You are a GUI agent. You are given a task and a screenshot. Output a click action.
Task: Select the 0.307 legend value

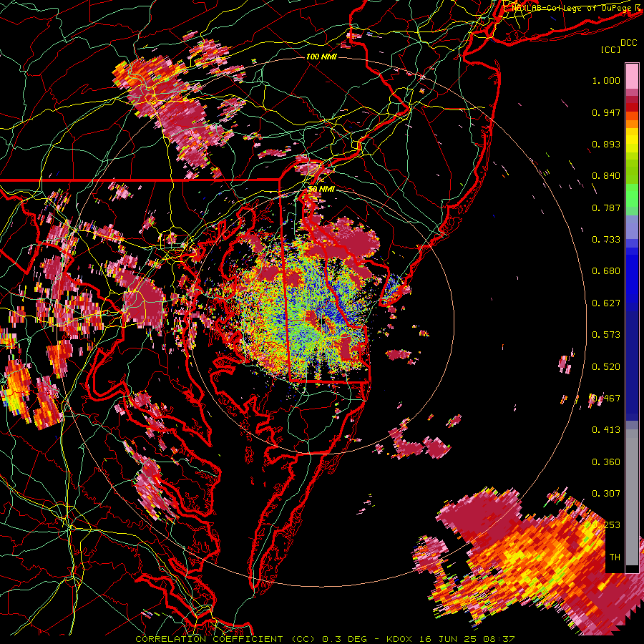coord(606,494)
